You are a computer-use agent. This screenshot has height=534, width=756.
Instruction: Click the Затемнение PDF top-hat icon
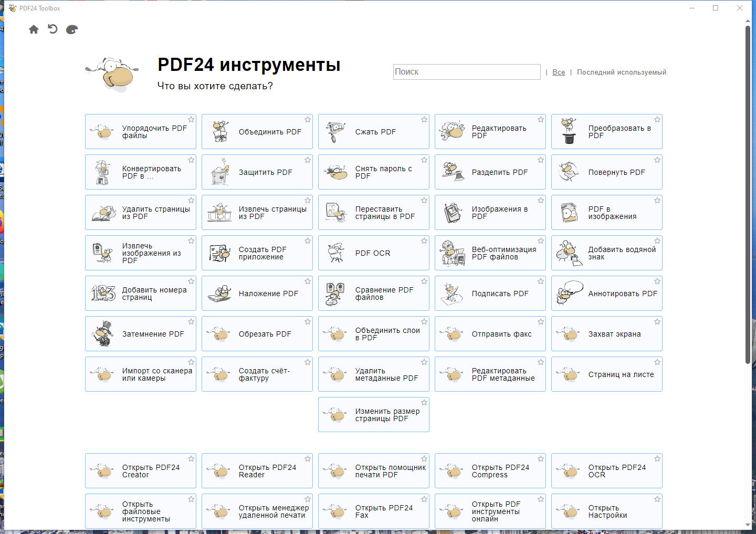tap(102, 334)
